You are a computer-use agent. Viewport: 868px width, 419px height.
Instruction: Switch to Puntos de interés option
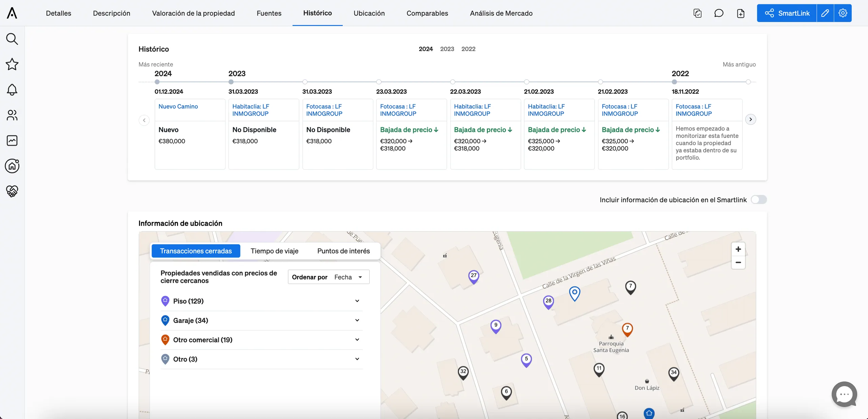[x=343, y=251]
